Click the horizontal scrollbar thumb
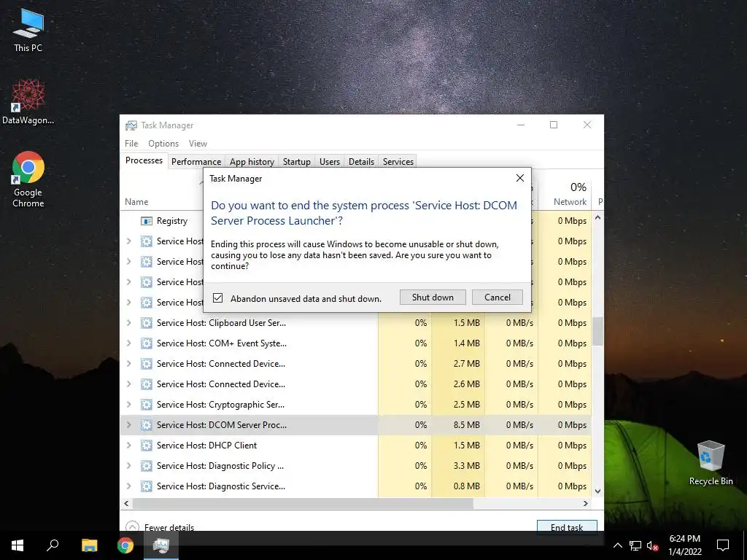Viewport: 747px width, 560px height. 303,503
